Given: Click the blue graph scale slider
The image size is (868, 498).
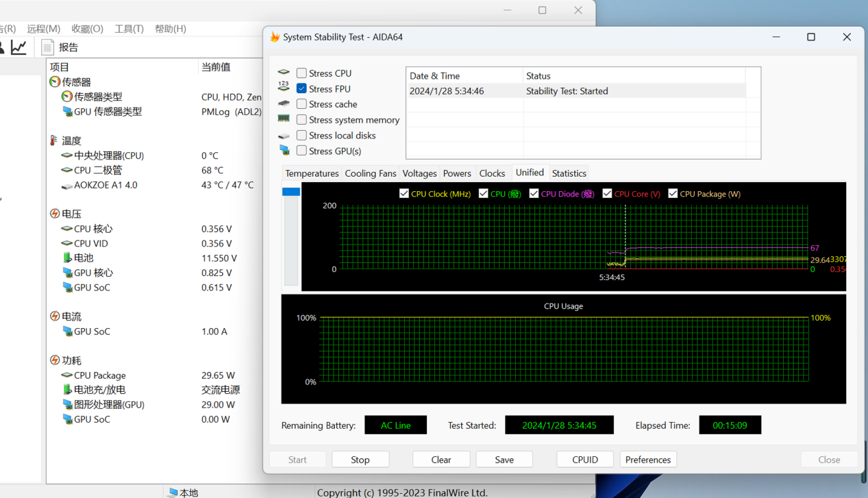Looking at the screenshot, I should click(291, 192).
